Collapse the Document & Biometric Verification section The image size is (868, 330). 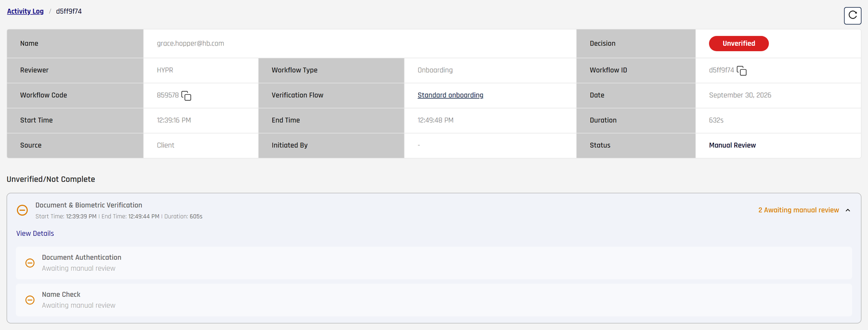point(848,210)
